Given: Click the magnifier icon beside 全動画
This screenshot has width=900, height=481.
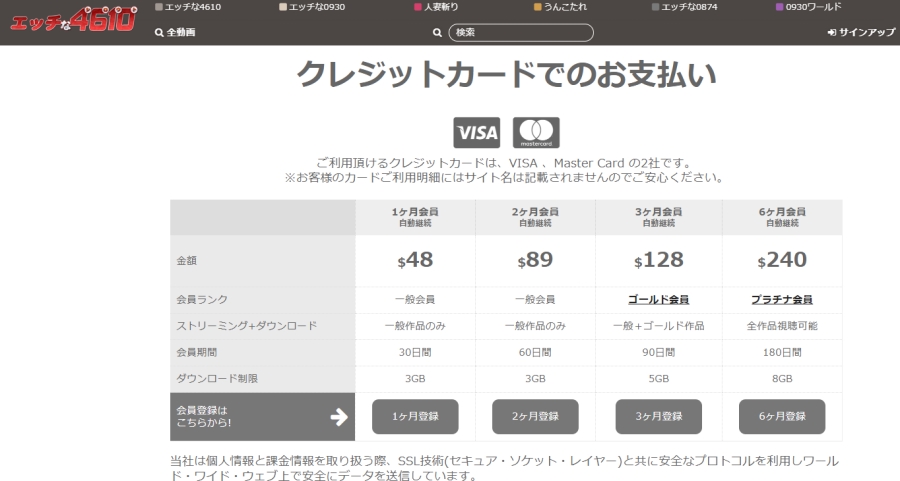Looking at the screenshot, I should tap(159, 33).
